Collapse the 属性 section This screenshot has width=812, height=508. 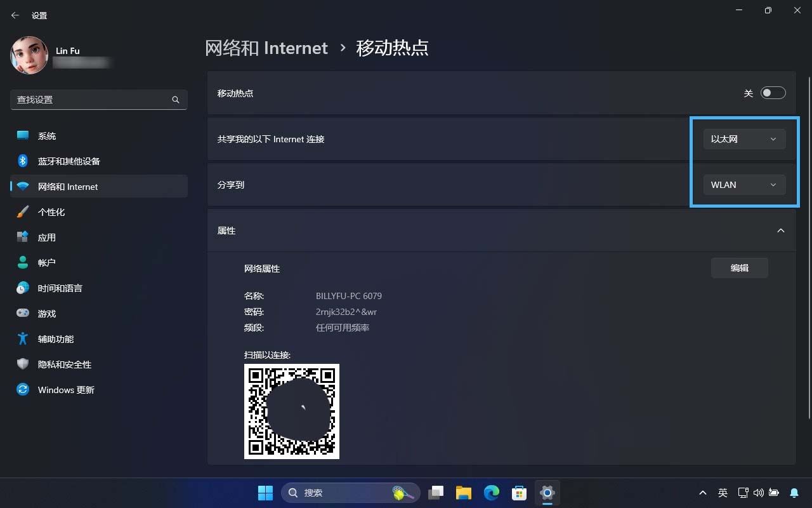[x=781, y=231]
